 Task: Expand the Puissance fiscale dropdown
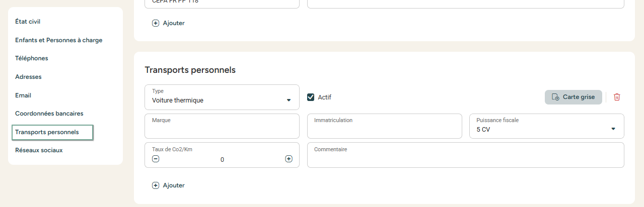613,129
